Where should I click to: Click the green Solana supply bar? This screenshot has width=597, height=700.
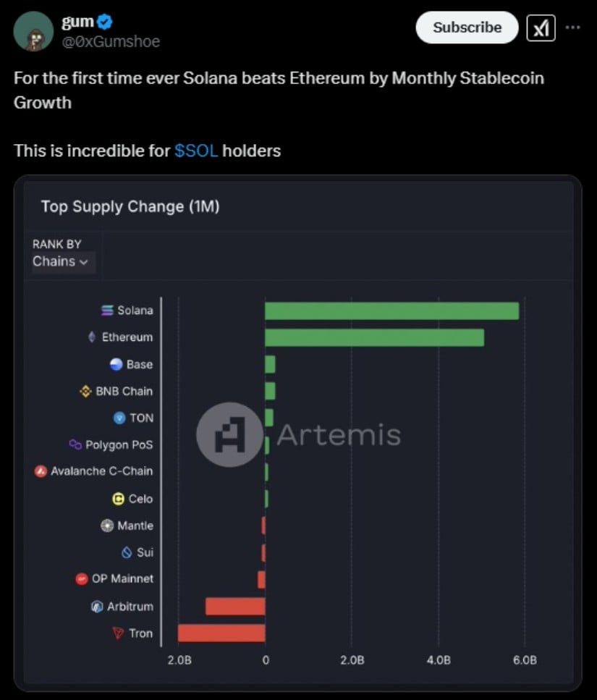pyautogui.click(x=391, y=311)
